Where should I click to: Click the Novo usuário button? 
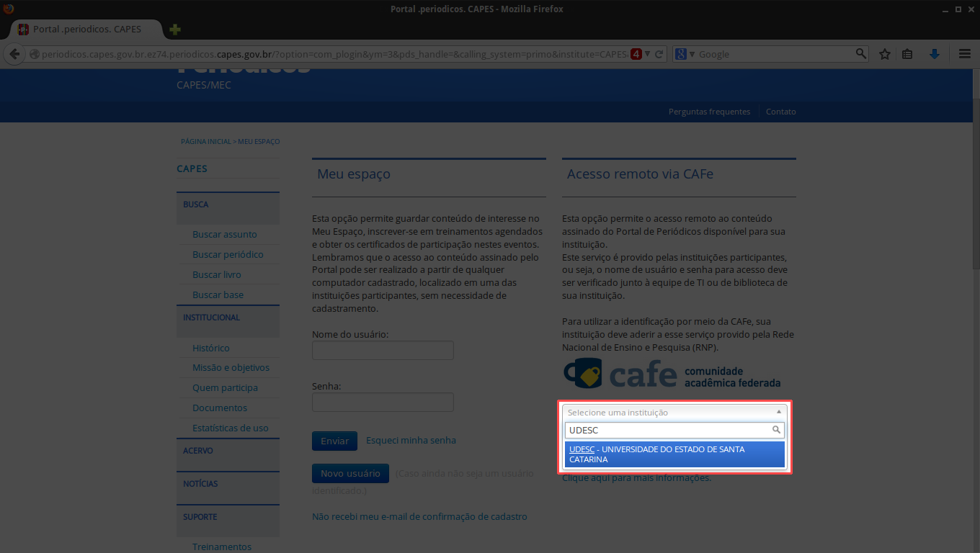[350, 474]
